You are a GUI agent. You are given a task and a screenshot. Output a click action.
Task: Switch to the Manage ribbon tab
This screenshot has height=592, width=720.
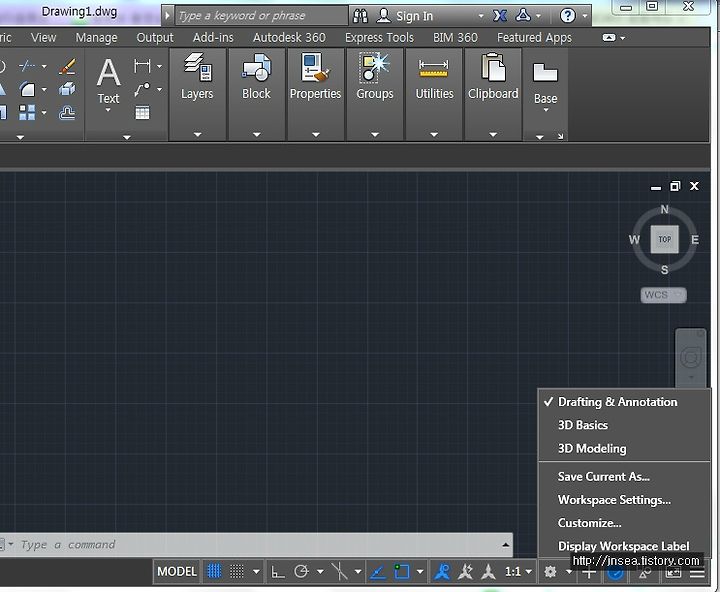tap(96, 38)
